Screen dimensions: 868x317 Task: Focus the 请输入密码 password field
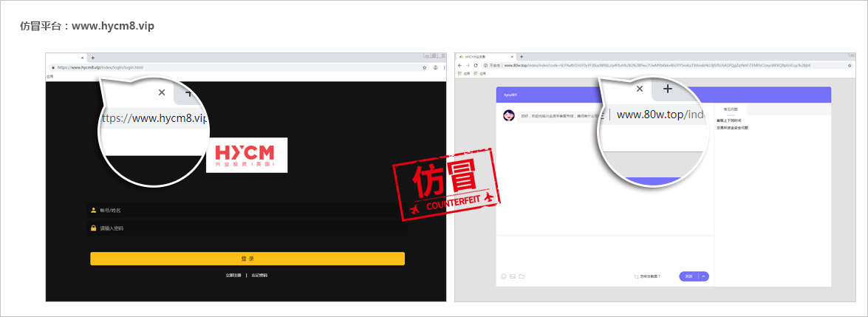click(x=248, y=228)
